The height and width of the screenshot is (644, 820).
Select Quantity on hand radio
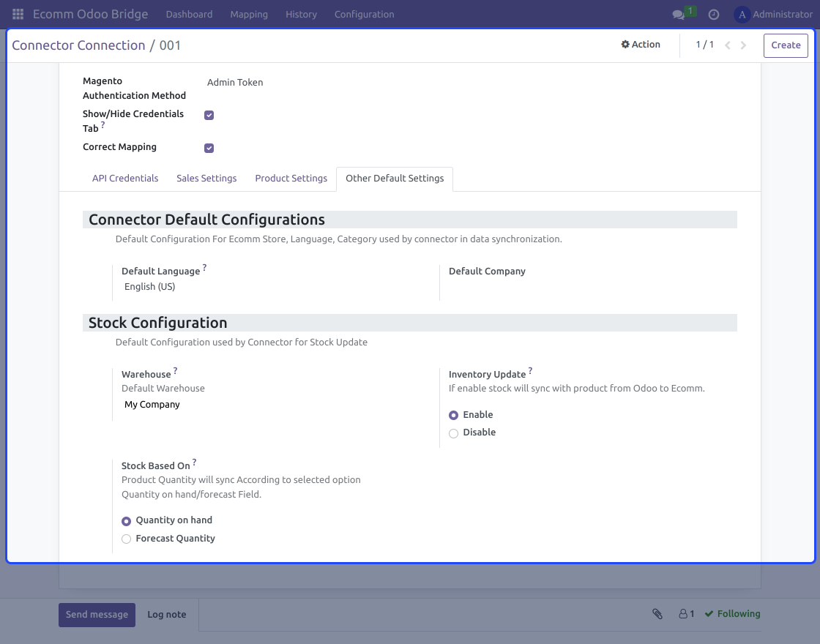tap(126, 521)
